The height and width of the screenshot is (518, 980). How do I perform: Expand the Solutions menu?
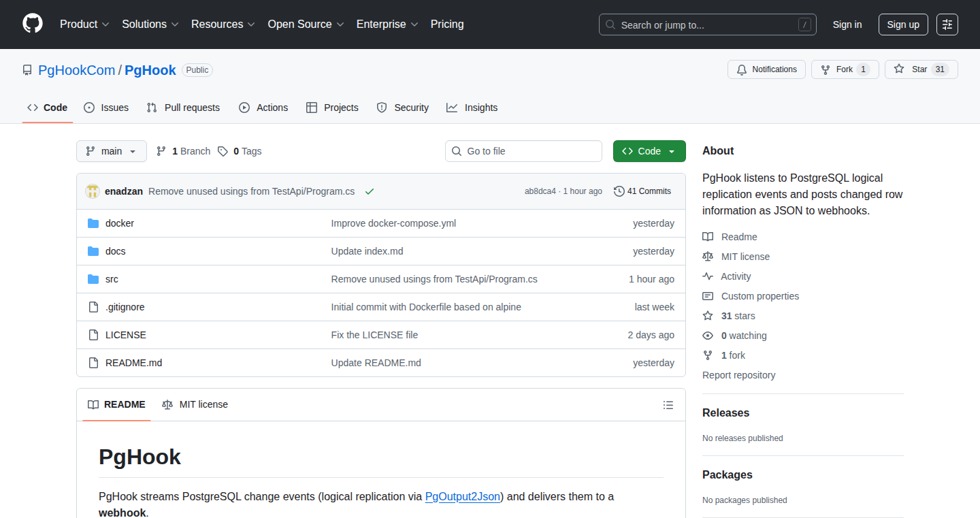pyautogui.click(x=150, y=24)
